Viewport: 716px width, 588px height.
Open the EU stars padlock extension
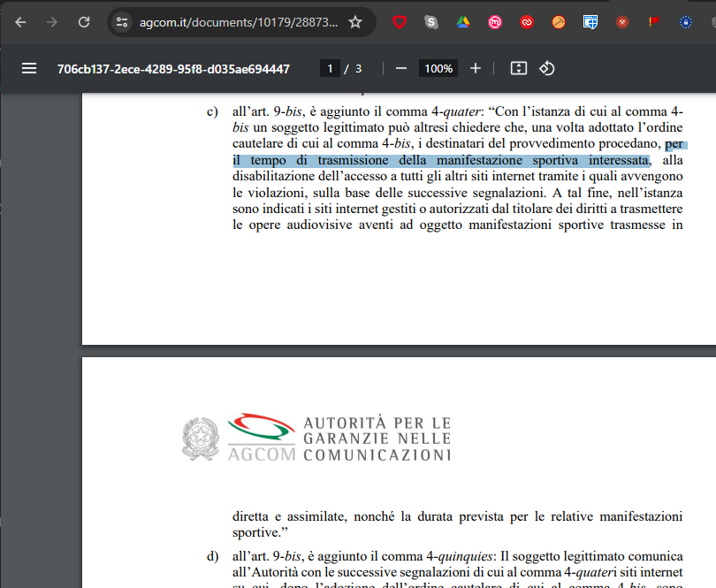685,22
